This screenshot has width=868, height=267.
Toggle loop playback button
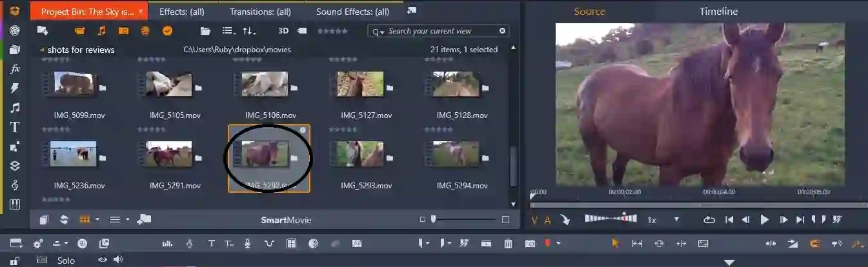(x=709, y=220)
